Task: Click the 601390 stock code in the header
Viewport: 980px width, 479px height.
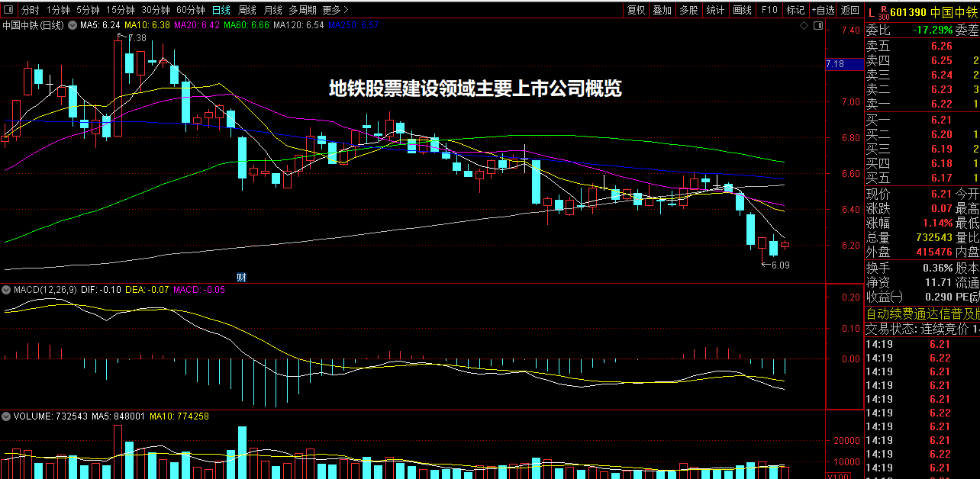Action: [x=908, y=12]
